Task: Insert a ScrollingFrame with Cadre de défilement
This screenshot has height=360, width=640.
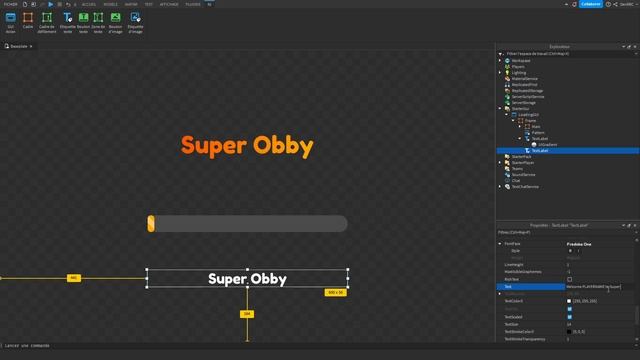Action: click(47, 22)
